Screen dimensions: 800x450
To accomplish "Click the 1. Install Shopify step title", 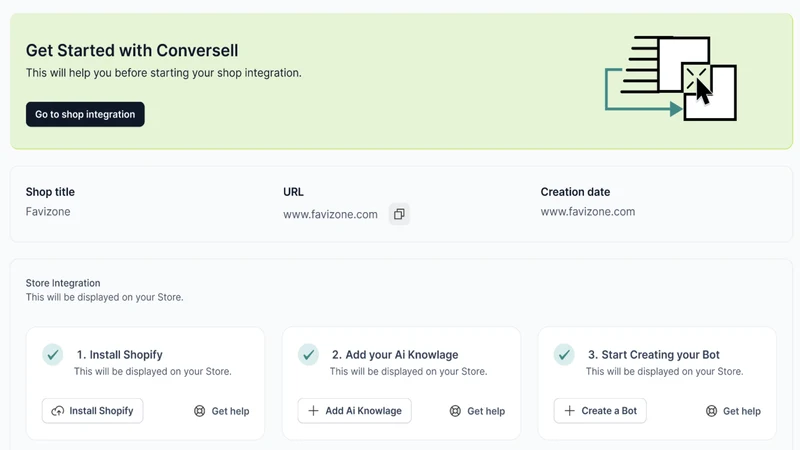I will coord(119,355).
